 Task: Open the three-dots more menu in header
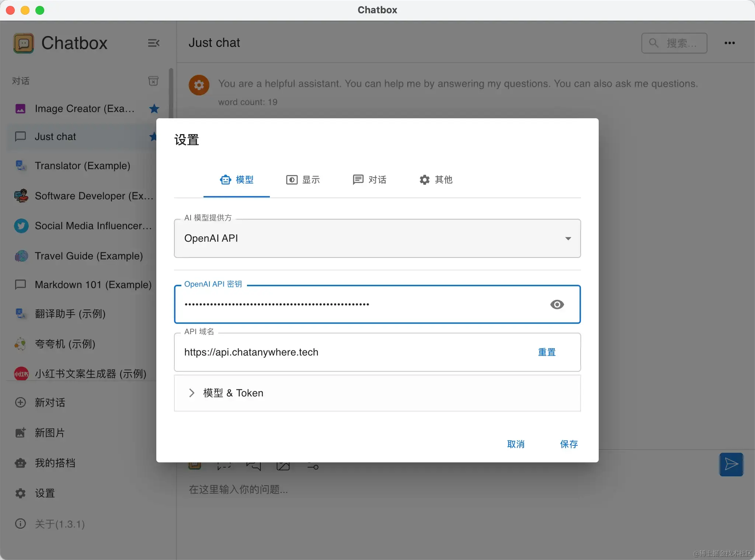730,43
